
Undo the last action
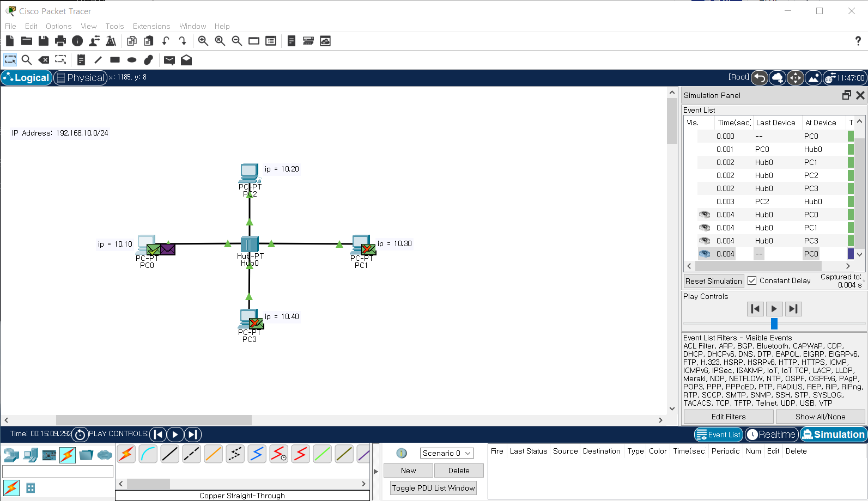pyautogui.click(x=166, y=41)
